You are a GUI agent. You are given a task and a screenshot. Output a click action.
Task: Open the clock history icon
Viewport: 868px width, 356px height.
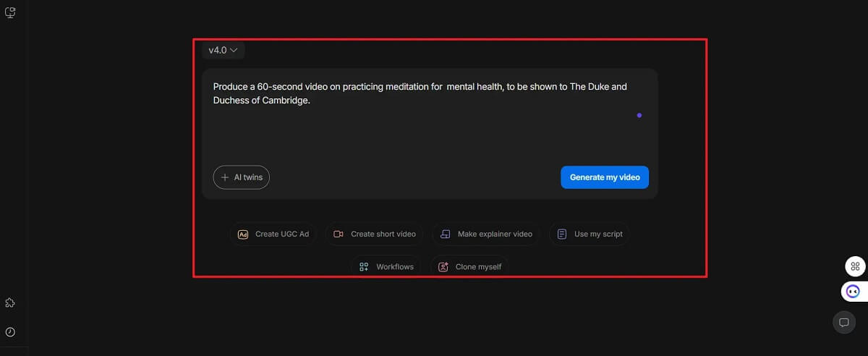10,332
